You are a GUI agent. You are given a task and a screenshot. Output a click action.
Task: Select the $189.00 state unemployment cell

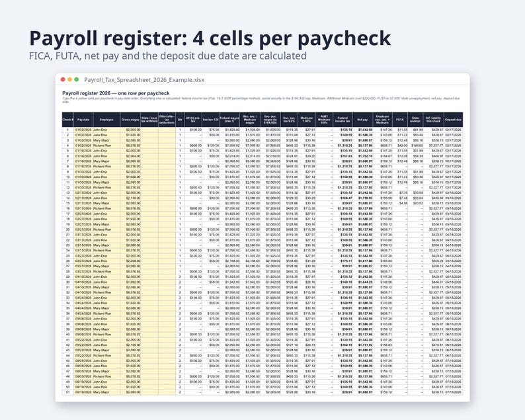click(415, 146)
